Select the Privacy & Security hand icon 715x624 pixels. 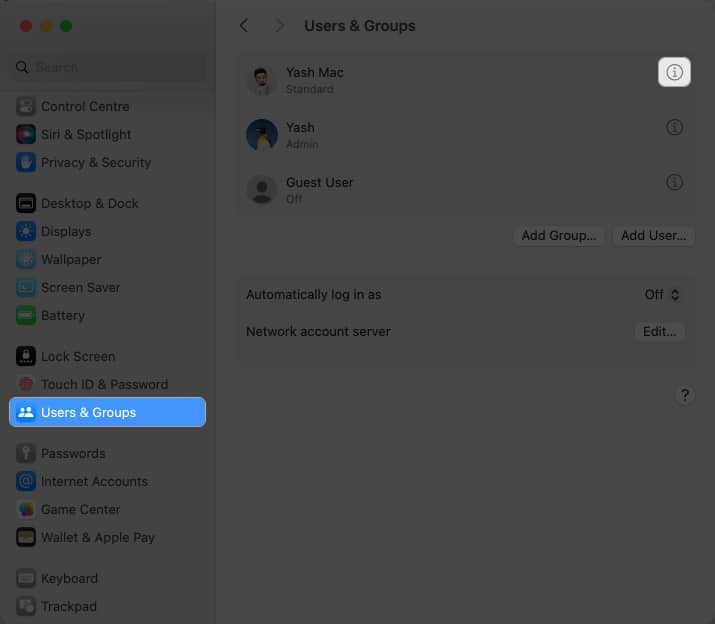26,162
